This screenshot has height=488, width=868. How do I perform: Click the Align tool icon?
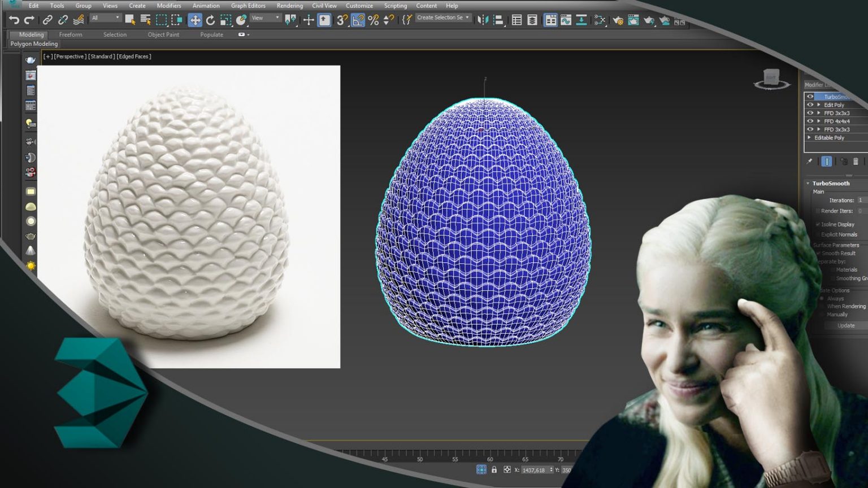pos(498,20)
